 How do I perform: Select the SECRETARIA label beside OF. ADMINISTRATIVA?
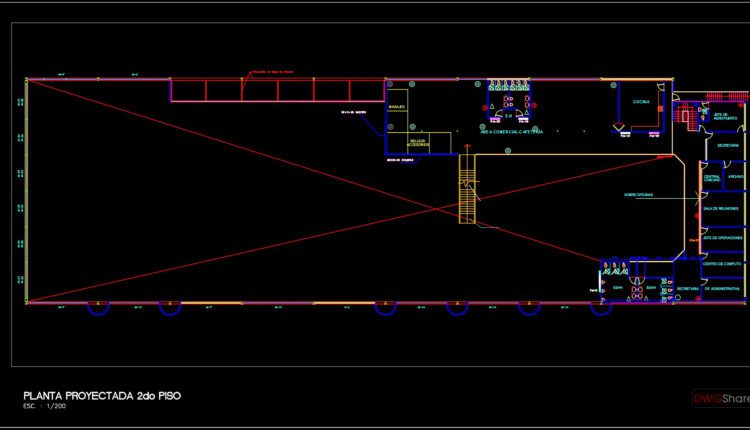pos(687,288)
